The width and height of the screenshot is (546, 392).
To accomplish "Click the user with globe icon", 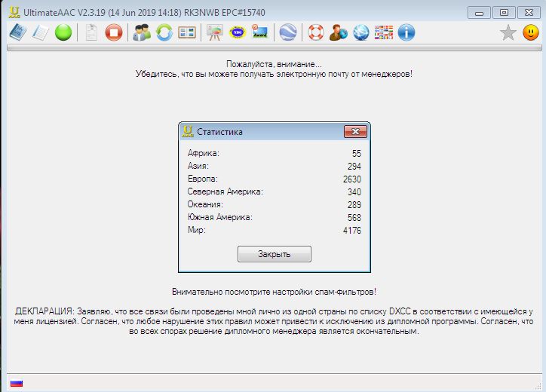I will 339,32.
